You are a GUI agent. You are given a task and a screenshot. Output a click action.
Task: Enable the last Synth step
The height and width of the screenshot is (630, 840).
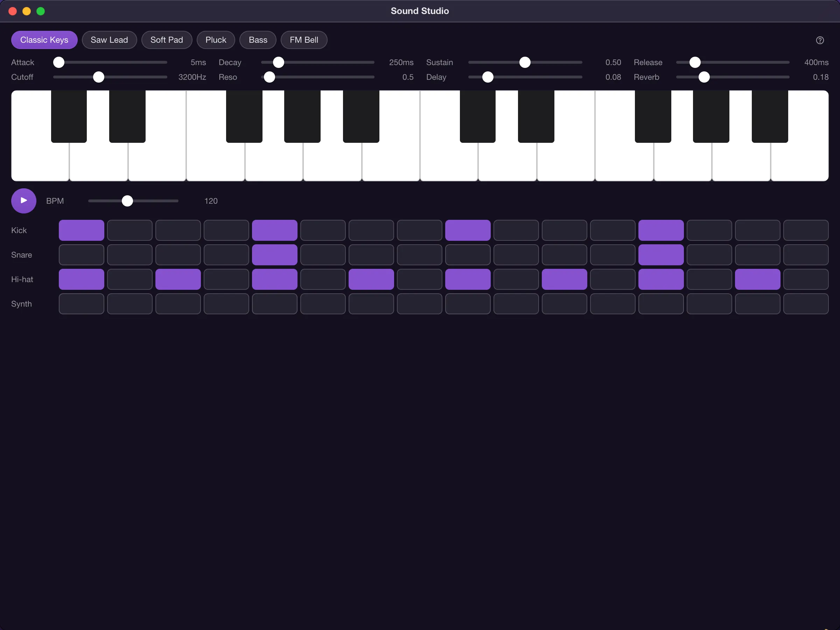point(806,304)
